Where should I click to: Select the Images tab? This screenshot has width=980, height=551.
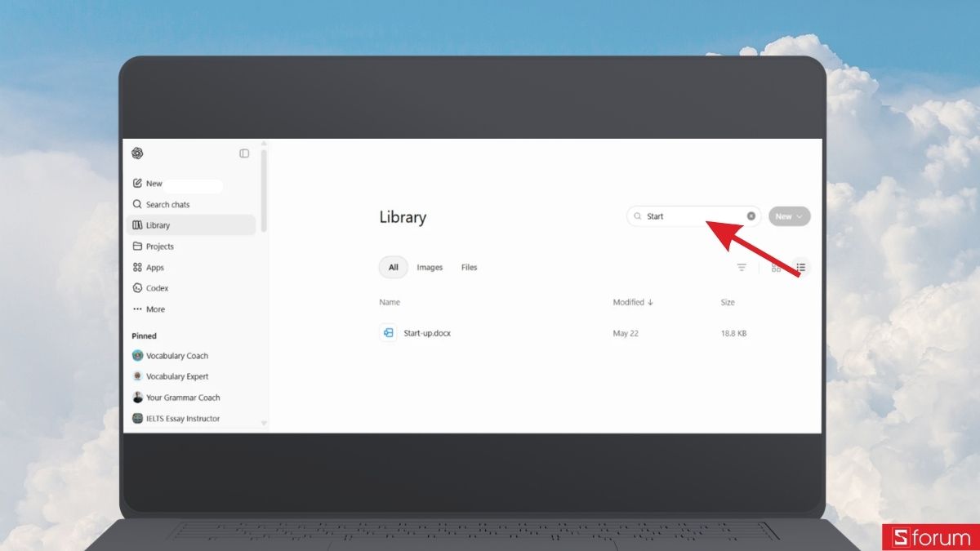pyautogui.click(x=430, y=268)
